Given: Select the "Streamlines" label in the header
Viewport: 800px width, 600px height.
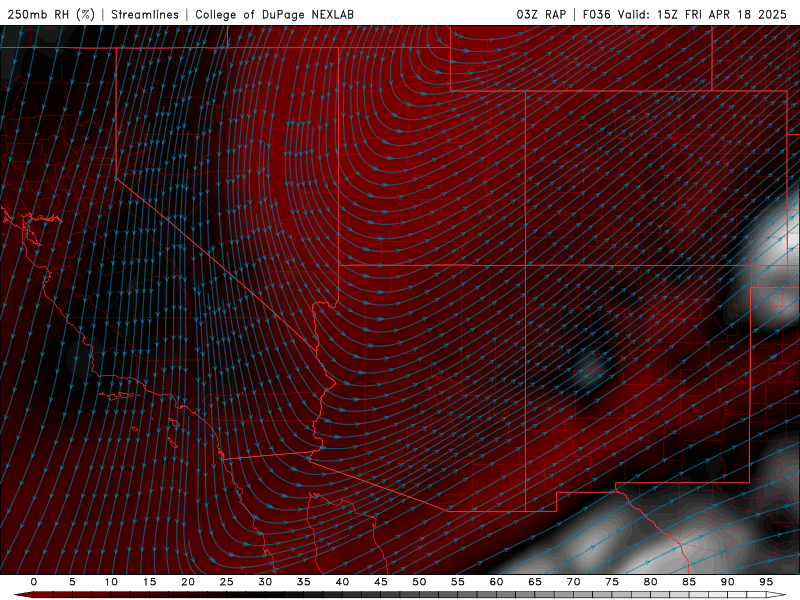Looking at the screenshot, I should 145,14.
